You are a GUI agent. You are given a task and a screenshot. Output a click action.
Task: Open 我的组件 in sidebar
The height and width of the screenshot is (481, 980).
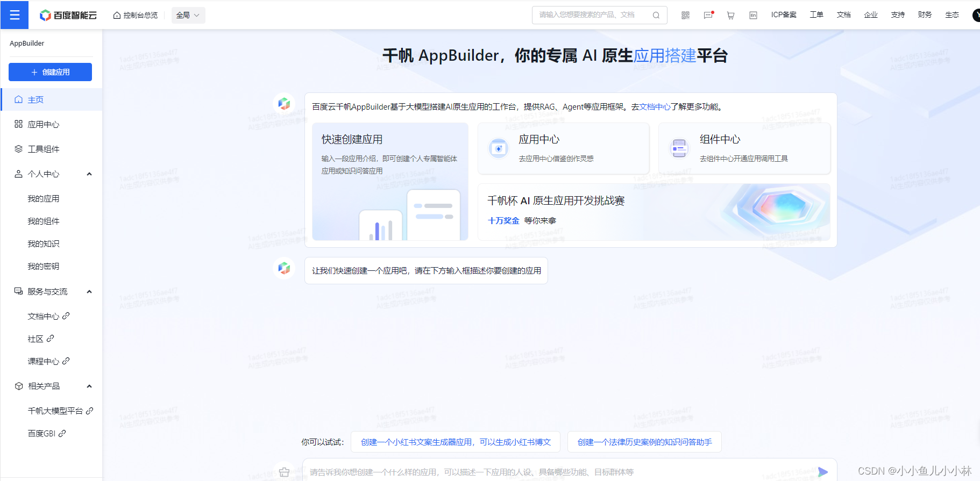click(44, 221)
